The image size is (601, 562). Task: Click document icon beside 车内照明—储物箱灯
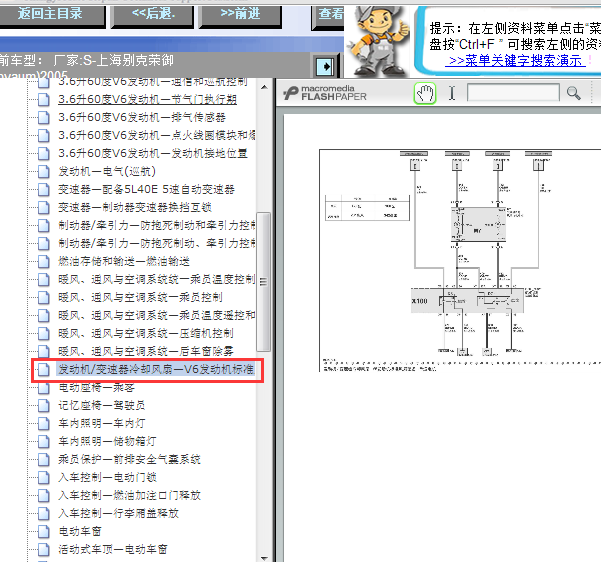tap(44, 442)
